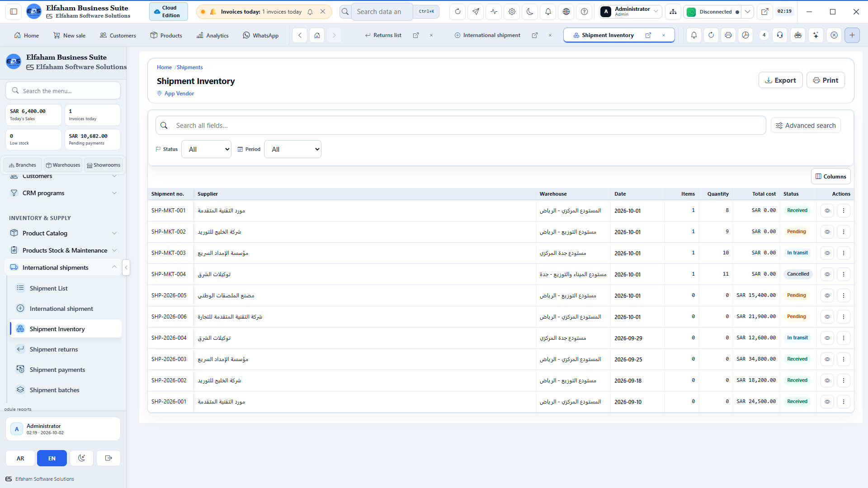Toggle the sidebar panel icon at top-left
This screenshot has height=488, width=868.
click(14, 12)
